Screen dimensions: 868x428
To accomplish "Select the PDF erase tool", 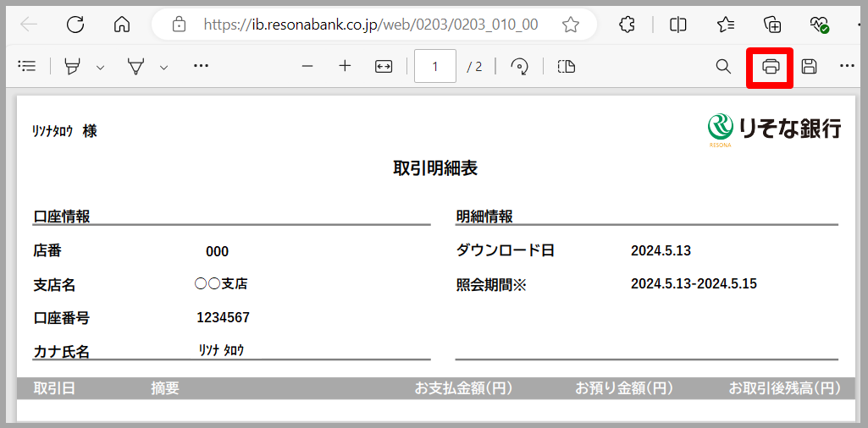I will 135,66.
